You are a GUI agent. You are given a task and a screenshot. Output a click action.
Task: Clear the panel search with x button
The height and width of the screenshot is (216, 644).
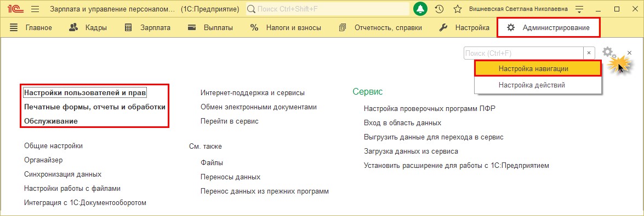[589, 53]
